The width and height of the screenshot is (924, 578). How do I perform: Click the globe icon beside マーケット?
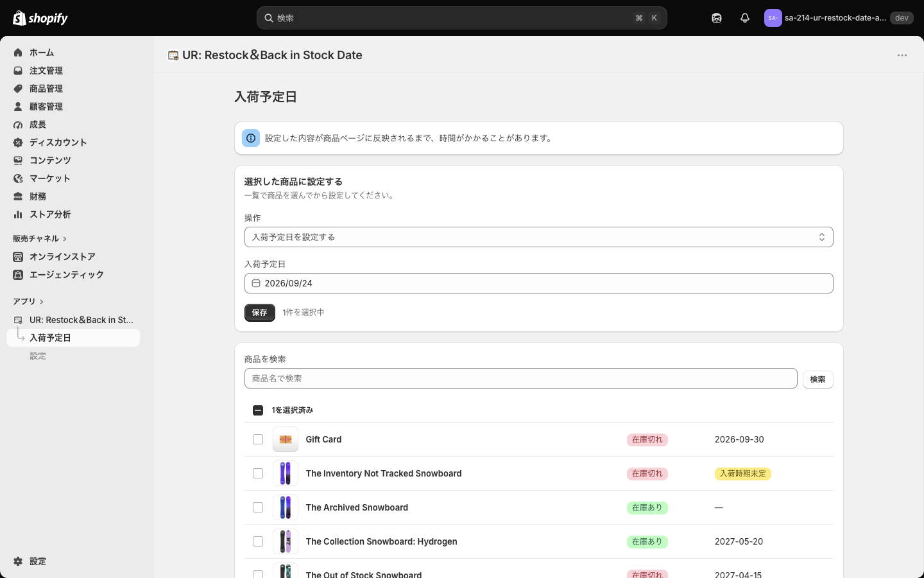point(18,179)
